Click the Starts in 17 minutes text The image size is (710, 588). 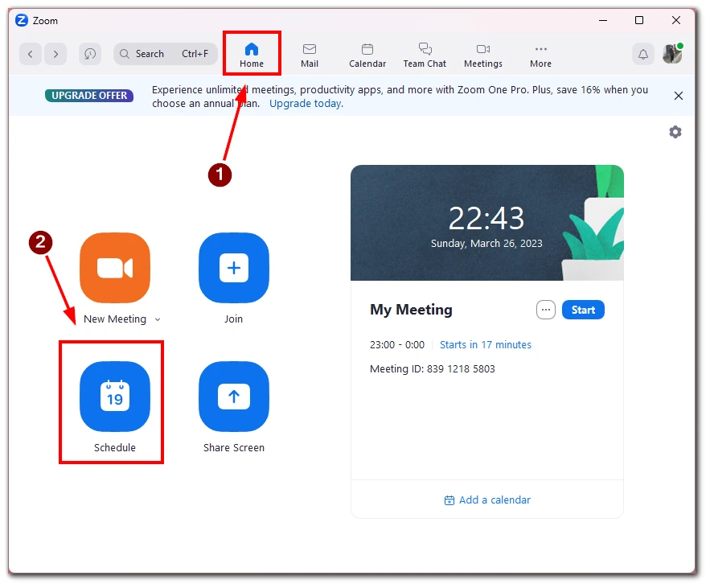pos(486,345)
